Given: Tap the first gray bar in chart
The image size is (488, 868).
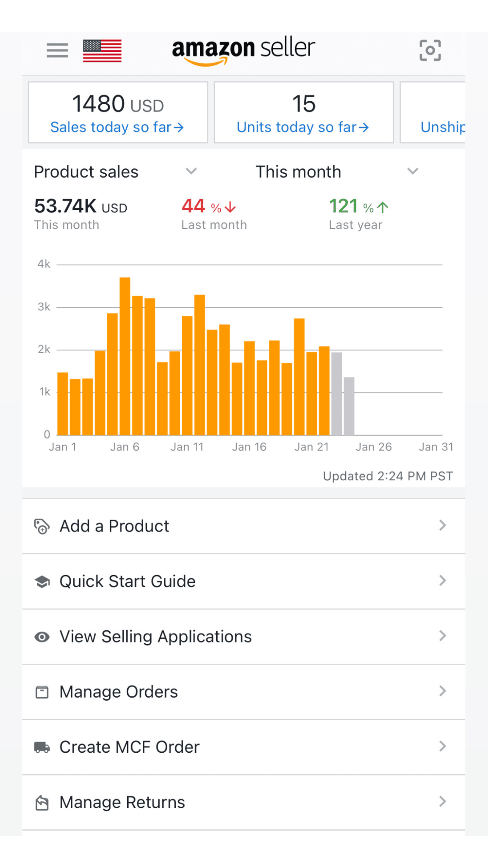Looking at the screenshot, I should 336,393.
